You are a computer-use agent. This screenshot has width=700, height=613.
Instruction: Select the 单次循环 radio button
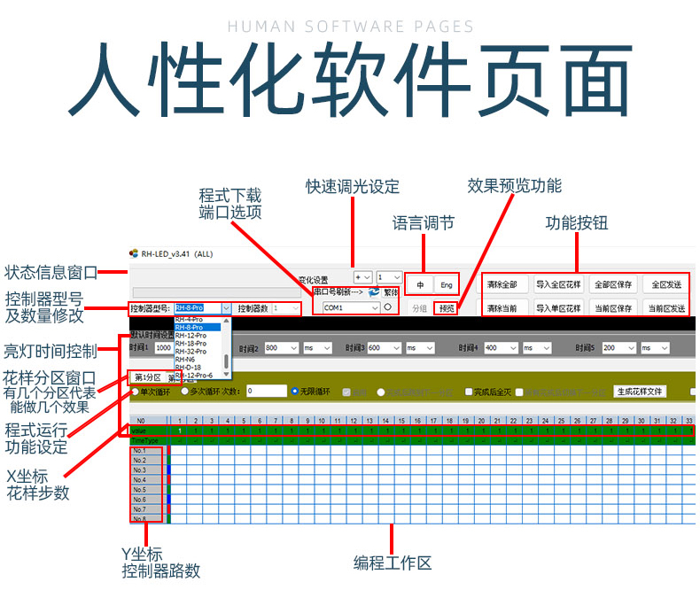coord(135,391)
